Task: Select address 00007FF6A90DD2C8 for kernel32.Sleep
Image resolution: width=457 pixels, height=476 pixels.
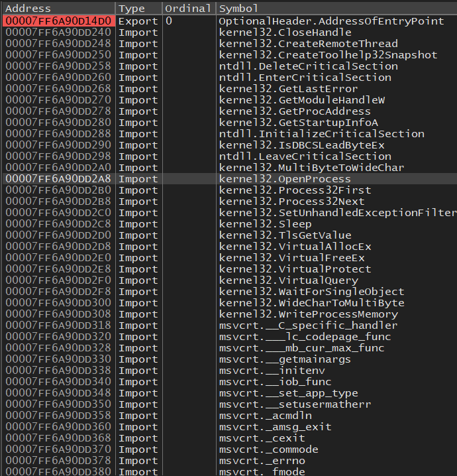Action: (58, 224)
